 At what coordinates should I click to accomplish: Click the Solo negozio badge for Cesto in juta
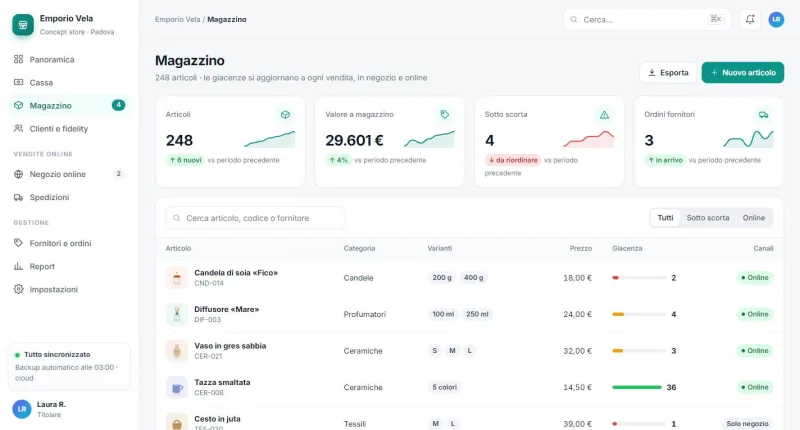747,424
